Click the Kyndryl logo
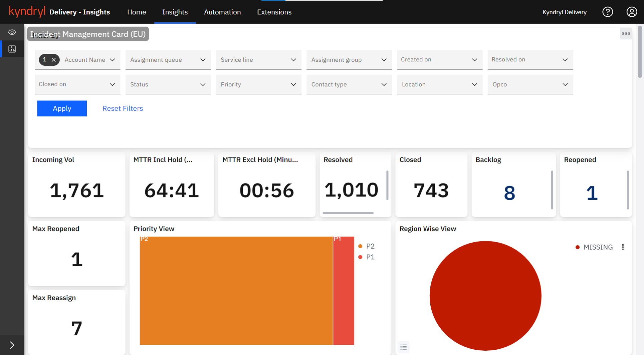Viewport: 644px width, 355px height. tap(27, 12)
